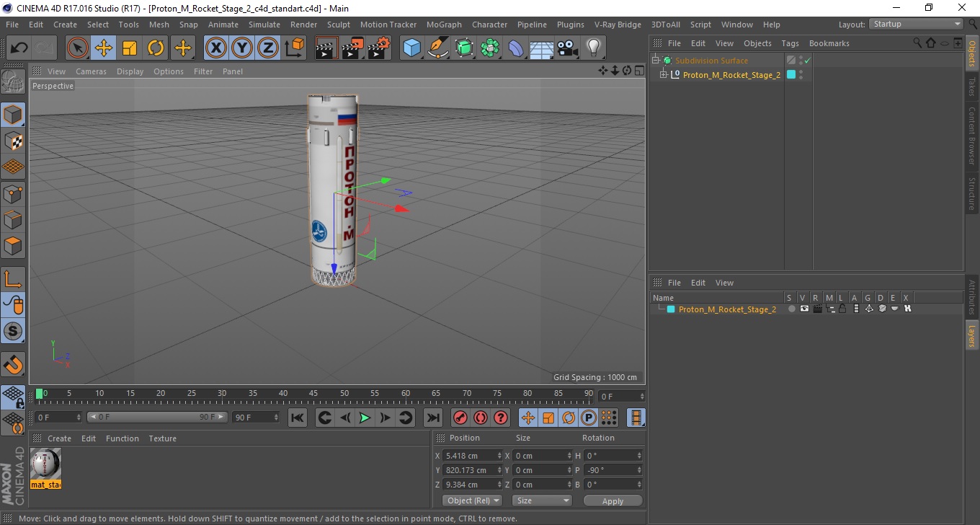Activate the Rotate tool in top toolbar
Viewport: 980px width, 525px height.
pos(156,48)
